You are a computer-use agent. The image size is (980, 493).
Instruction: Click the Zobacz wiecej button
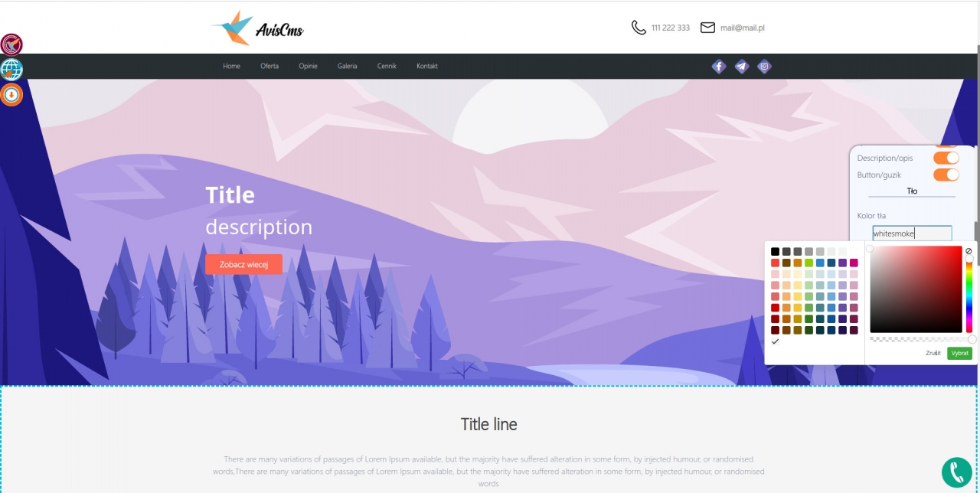point(243,264)
